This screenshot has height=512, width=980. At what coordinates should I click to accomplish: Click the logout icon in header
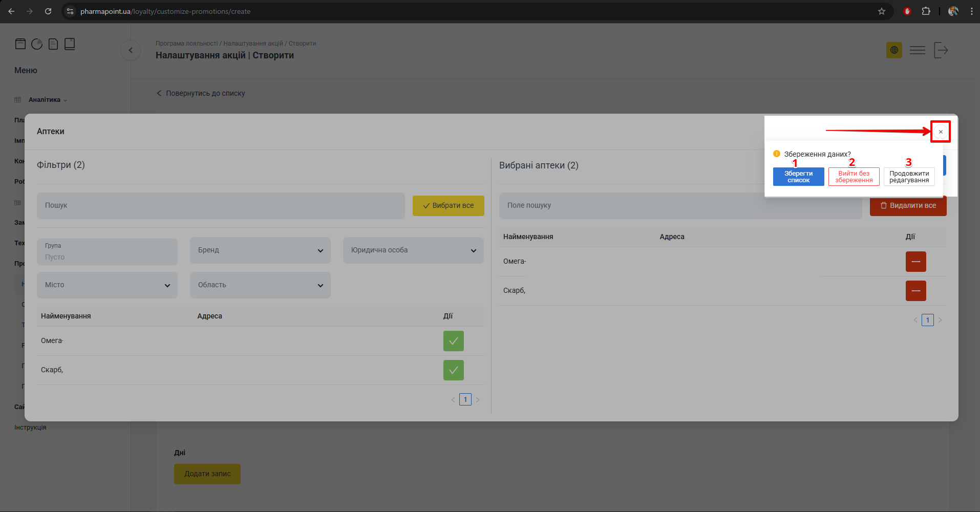tap(941, 50)
